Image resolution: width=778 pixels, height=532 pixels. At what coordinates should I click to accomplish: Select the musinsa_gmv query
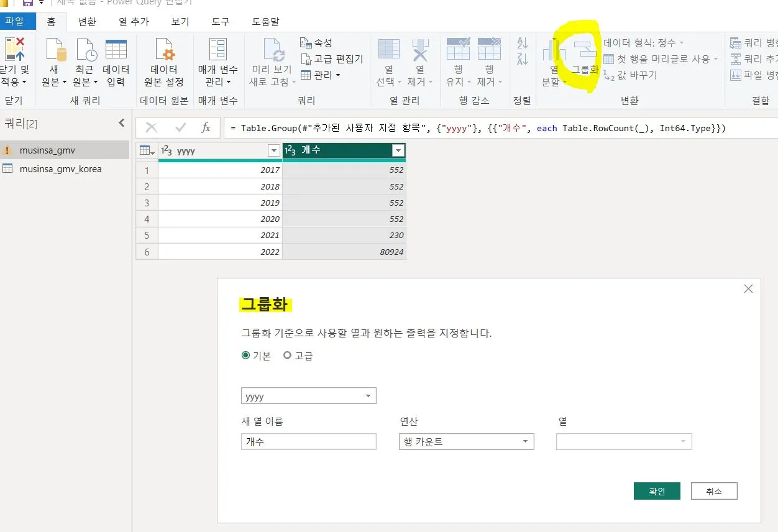pos(65,150)
